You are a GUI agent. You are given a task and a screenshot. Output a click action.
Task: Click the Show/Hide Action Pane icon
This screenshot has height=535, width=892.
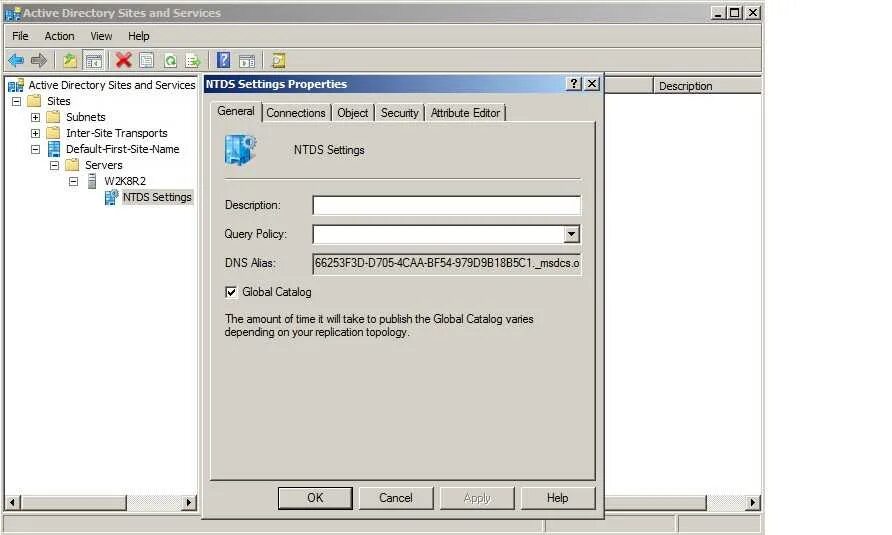tap(247, 60)
